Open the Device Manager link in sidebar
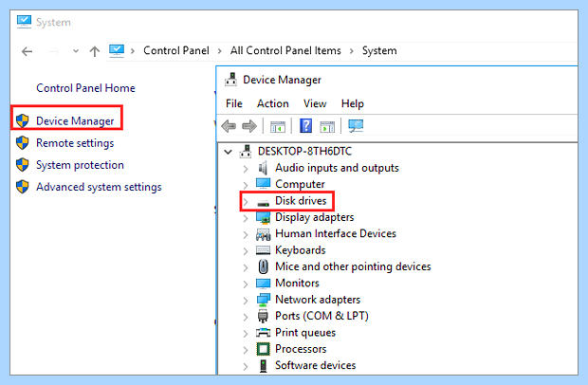This screenshot has width=588, height=385. (75, 121)
